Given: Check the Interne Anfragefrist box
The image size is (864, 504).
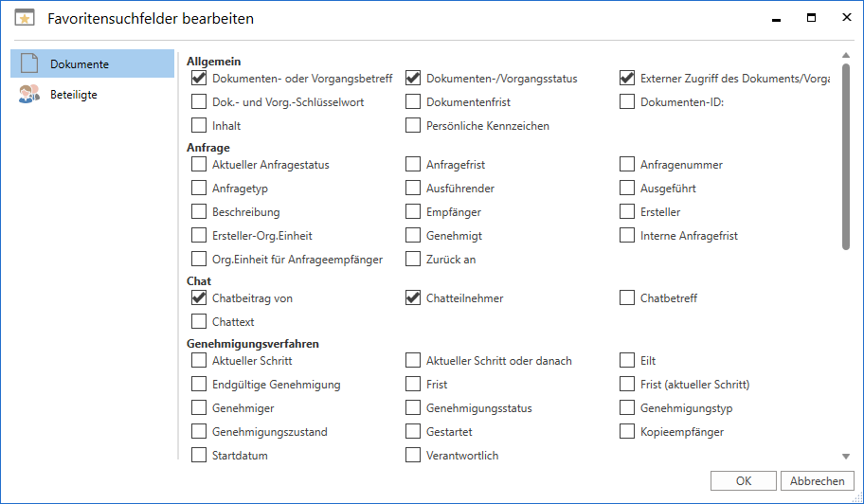Looking at the screenshot, I should tap(627, 236).
